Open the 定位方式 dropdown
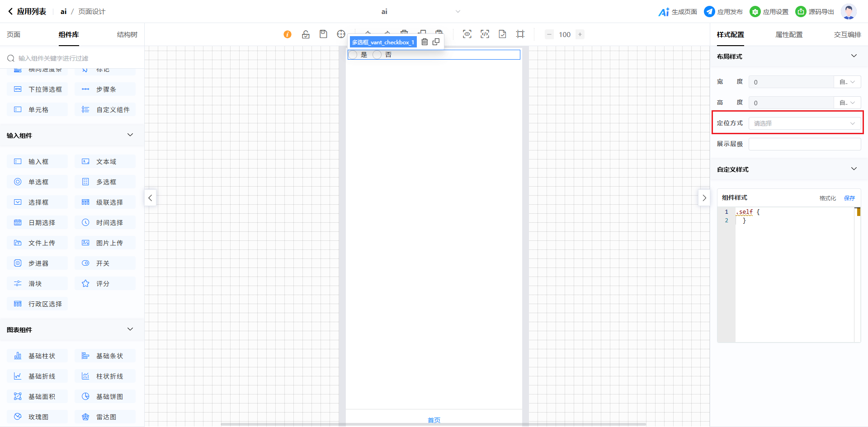868x427 pixels. pos(804,123)
